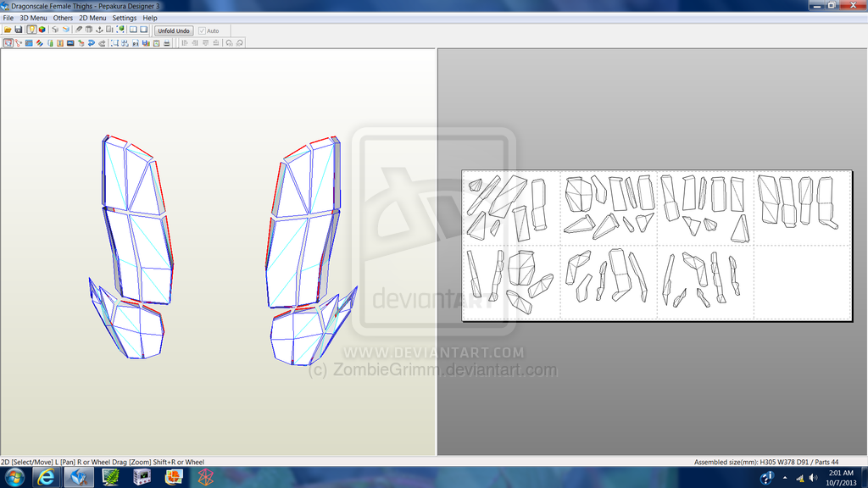Click the blue open-box unfold icon
This screenshot has height=488, width=868.
coord(66,30)
